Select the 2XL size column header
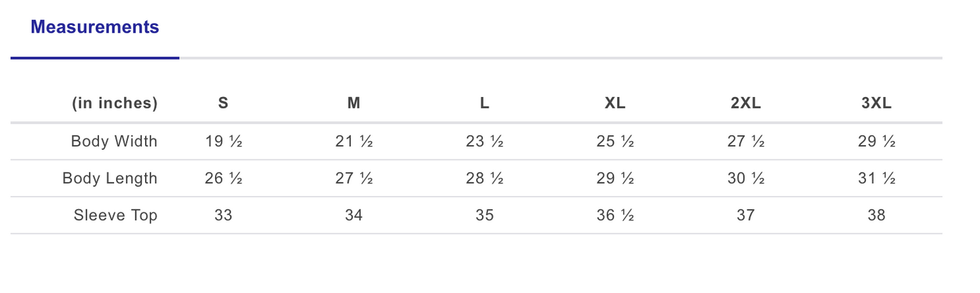 tap(746, 103)
